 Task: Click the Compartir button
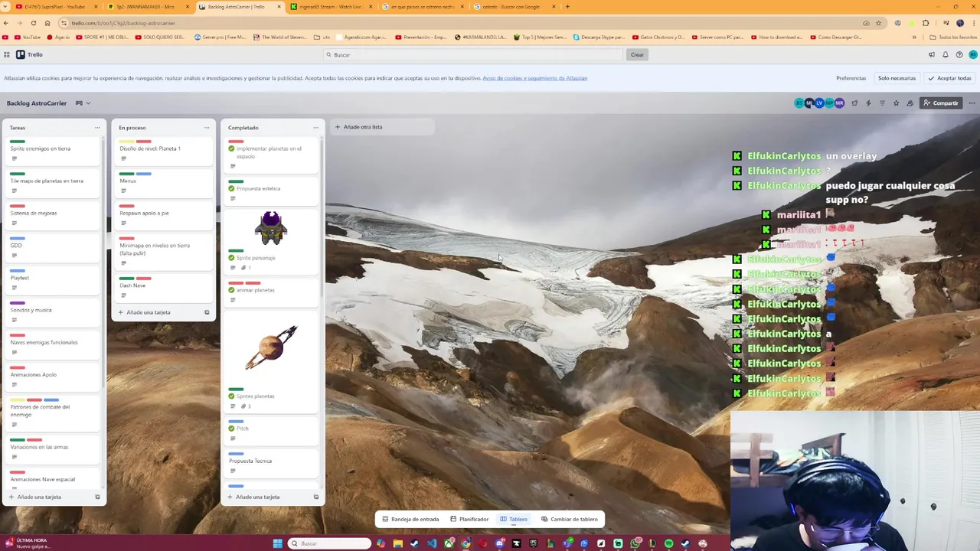[941, 103]
